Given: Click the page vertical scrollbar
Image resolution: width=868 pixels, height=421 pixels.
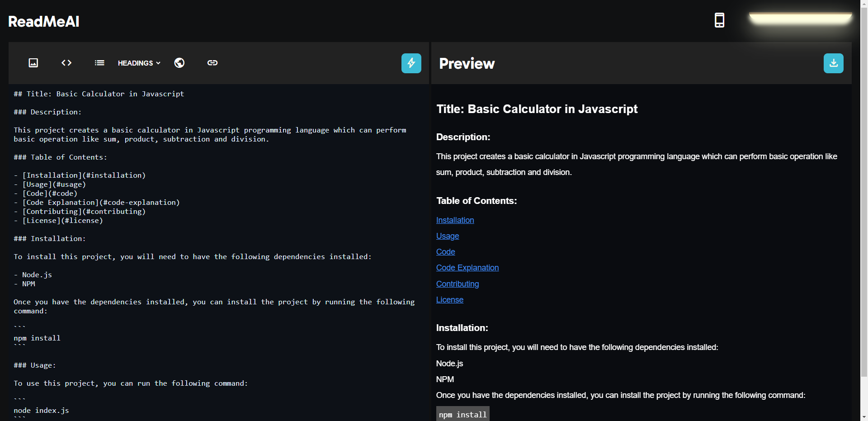Looking at the screenshot, I should 864,192.
